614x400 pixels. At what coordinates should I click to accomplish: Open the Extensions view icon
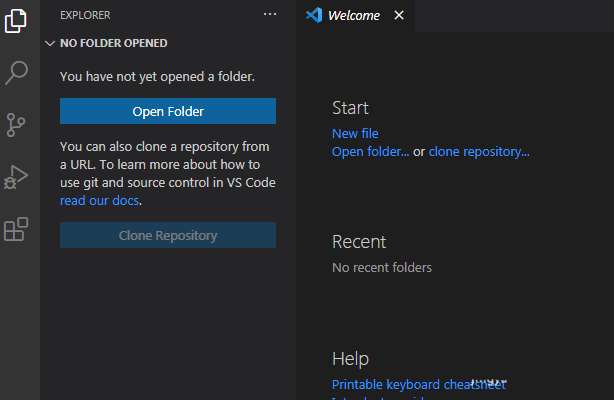16,230
